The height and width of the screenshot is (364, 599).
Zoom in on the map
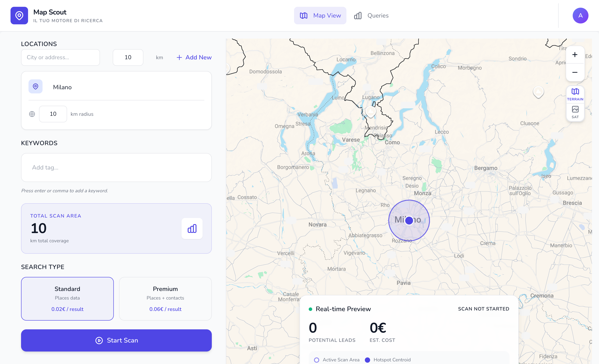pos(575,54)
